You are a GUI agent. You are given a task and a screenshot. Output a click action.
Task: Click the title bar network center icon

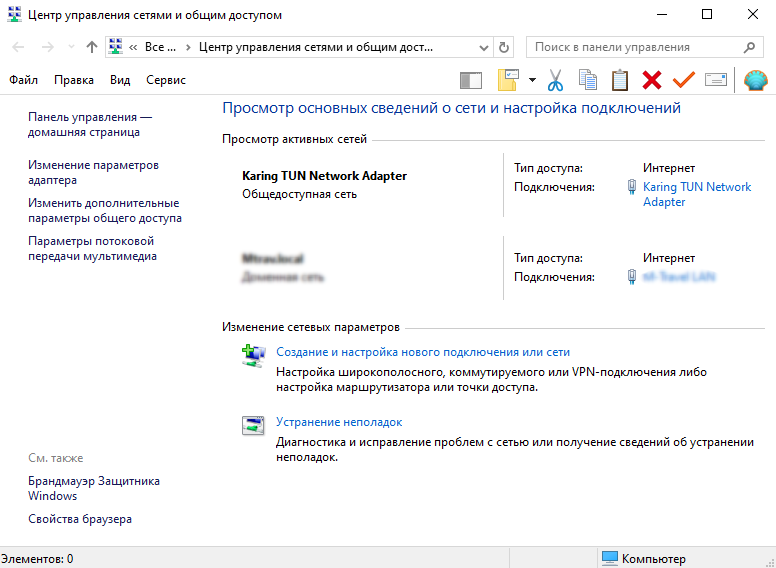coord(15,15)
